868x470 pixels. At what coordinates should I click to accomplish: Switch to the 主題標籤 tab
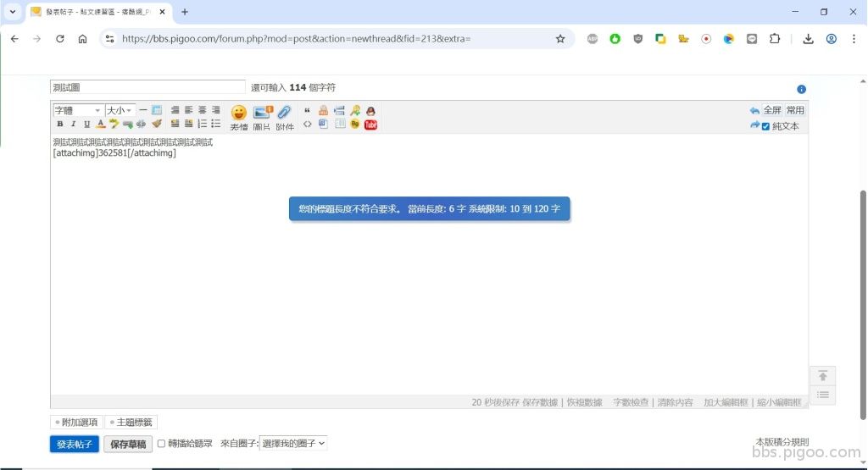point(131,423)
